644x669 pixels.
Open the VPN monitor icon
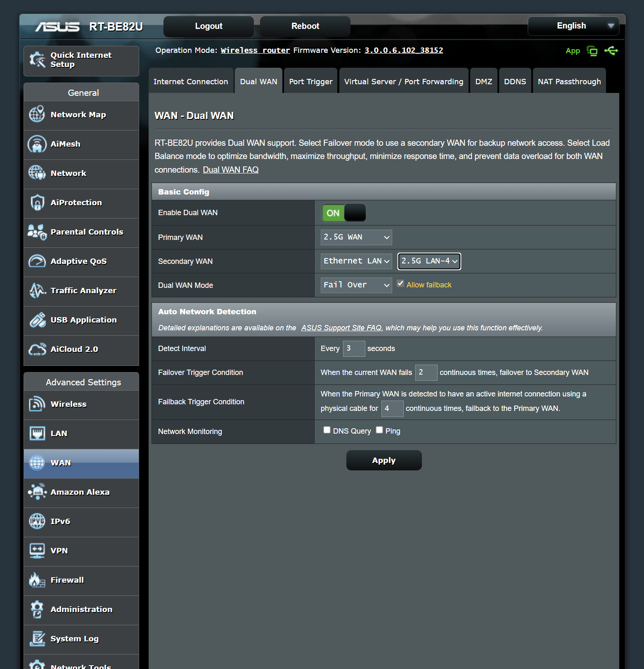point(37,550)
